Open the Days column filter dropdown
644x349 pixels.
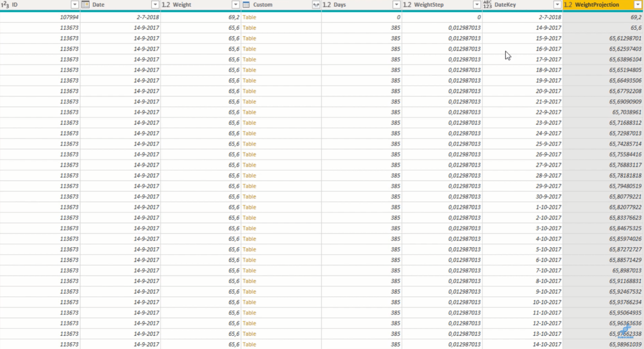click(397, 5)
